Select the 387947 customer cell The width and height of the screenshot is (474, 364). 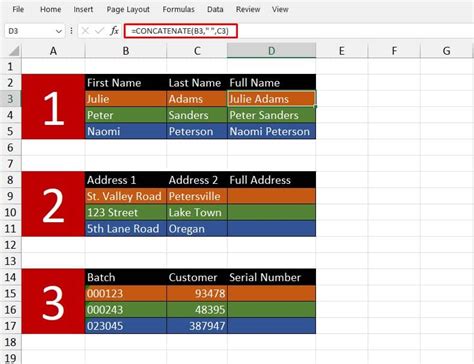coord(197,326)
